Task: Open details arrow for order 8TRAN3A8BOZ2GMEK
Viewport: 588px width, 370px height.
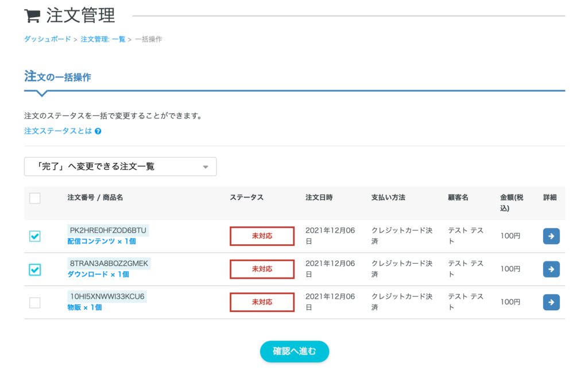Action: [x=551, y=269]
